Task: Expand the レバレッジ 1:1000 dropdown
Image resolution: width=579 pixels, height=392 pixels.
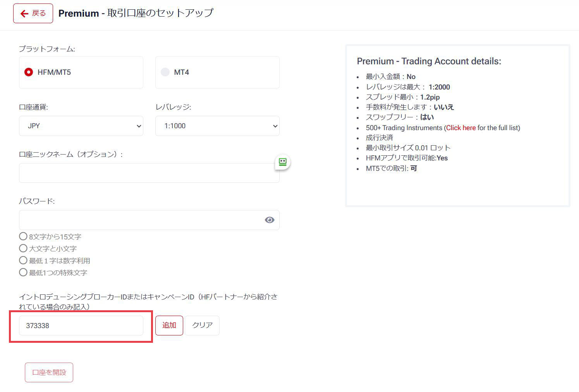Action: click(x=217, y=126)
